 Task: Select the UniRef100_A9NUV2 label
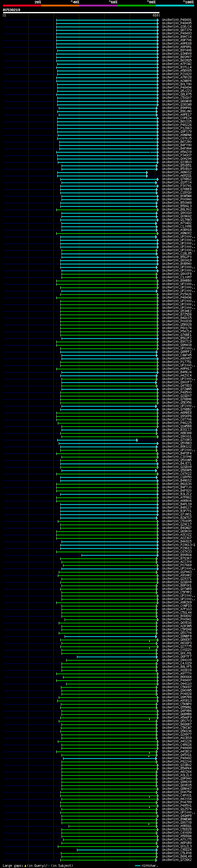tap(177, 233)
